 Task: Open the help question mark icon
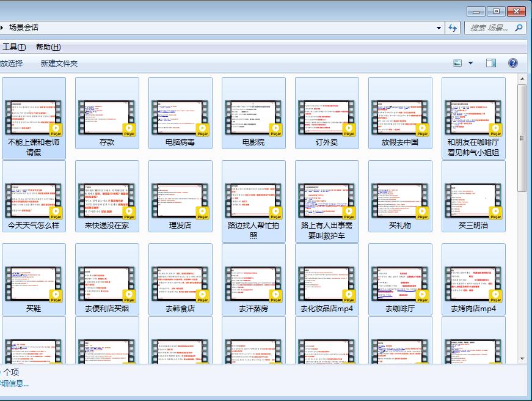(513, 63)
